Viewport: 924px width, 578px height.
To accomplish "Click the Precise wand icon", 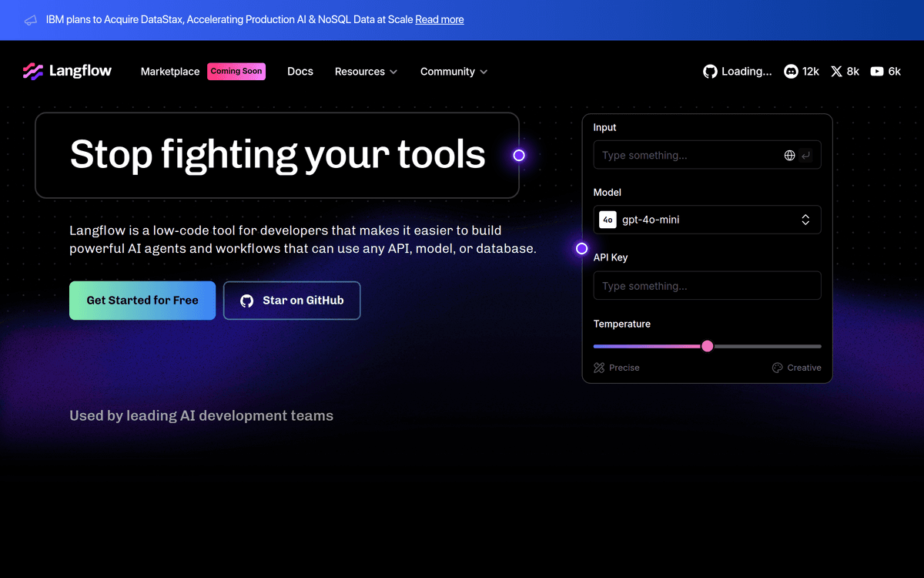I will (599, 368).
